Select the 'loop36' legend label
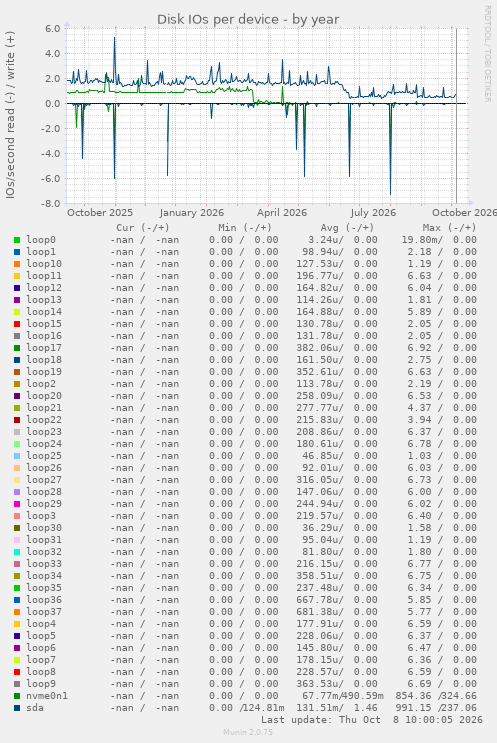The height and width of the screenshot is (743, 497). [44, 600]
